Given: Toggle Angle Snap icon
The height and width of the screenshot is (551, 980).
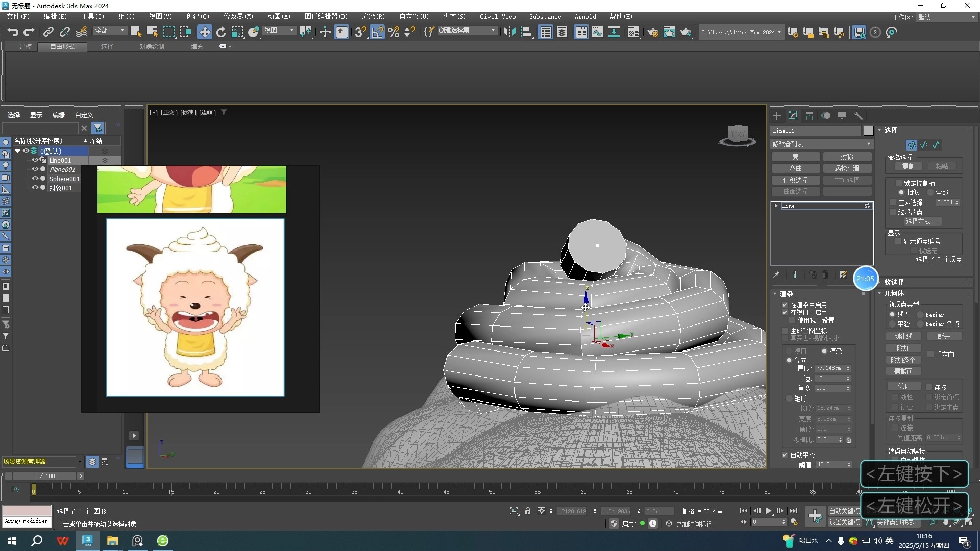Looking at the screenshot, I should [377, 32].
